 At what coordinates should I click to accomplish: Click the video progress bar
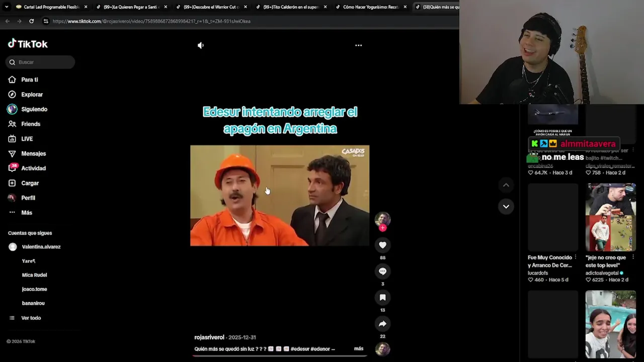(280, 355)
